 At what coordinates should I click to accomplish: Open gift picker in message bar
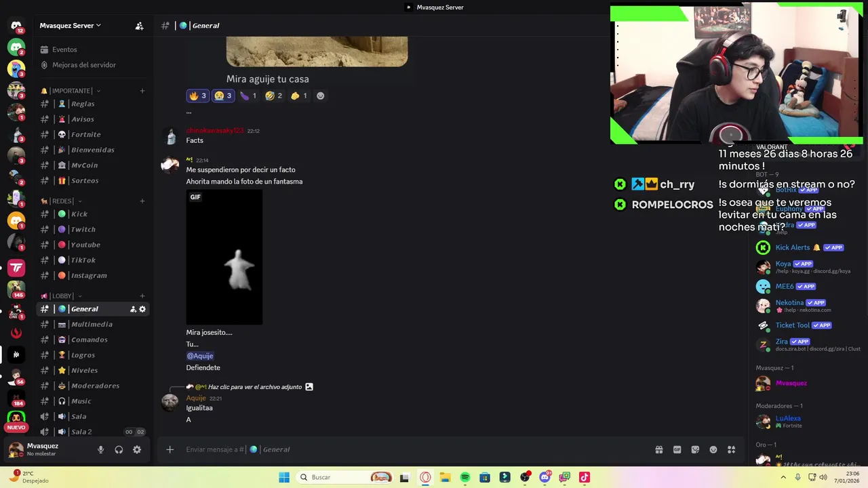pos(658,449)
